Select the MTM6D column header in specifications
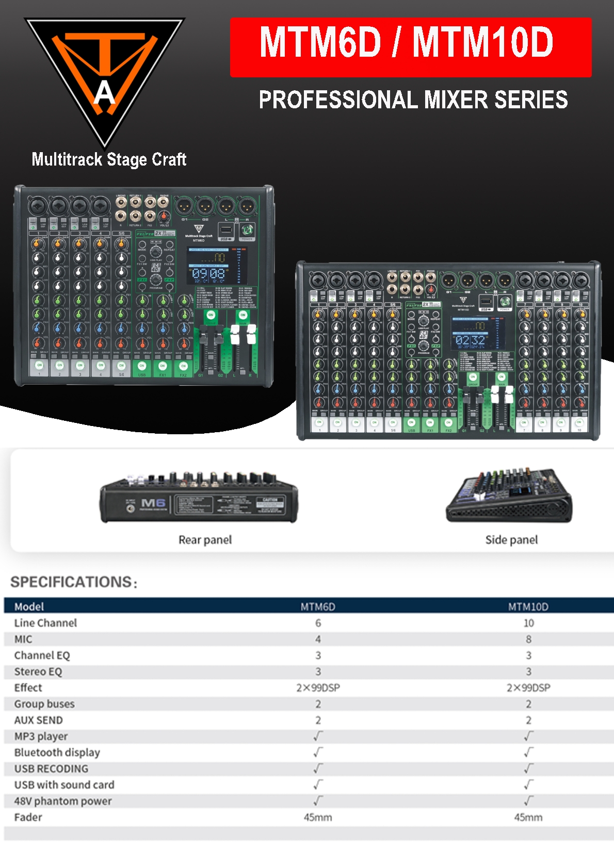 [x=318, y=607]
